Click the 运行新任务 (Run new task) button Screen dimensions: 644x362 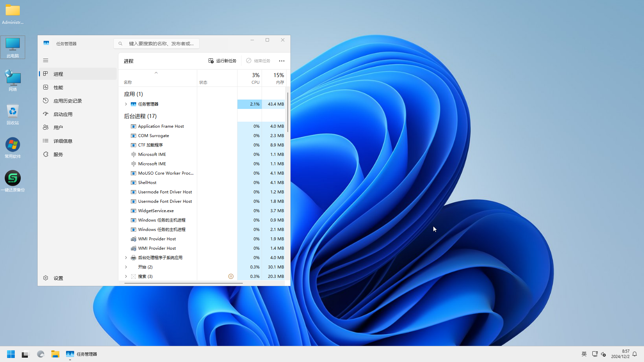click(222, 61)
